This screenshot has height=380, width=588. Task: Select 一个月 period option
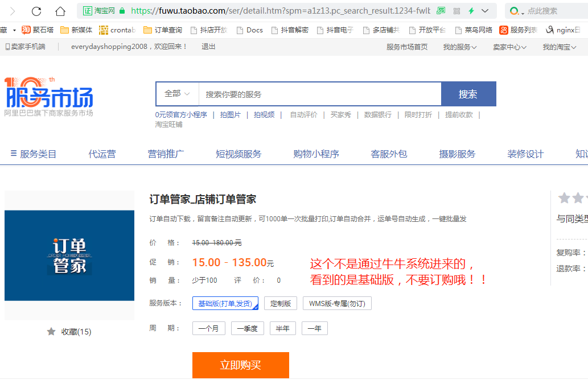pyautogui.click(x=208, y=328)
